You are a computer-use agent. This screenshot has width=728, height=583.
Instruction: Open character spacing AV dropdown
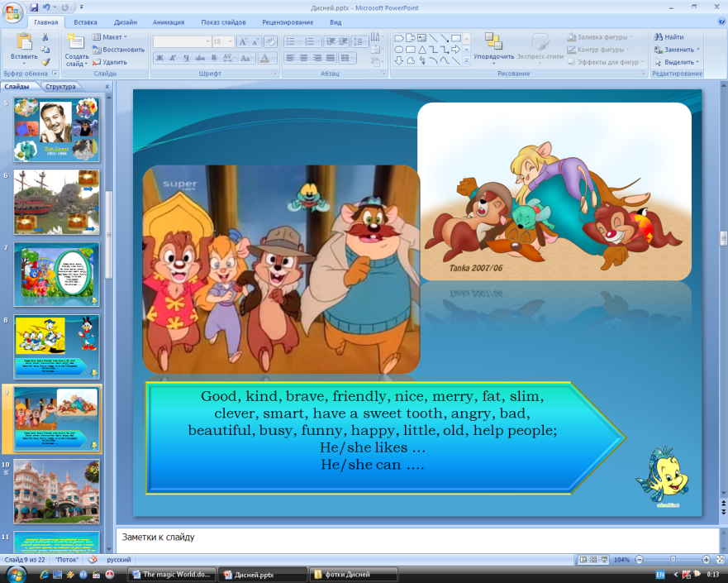(x=228, y=58)
